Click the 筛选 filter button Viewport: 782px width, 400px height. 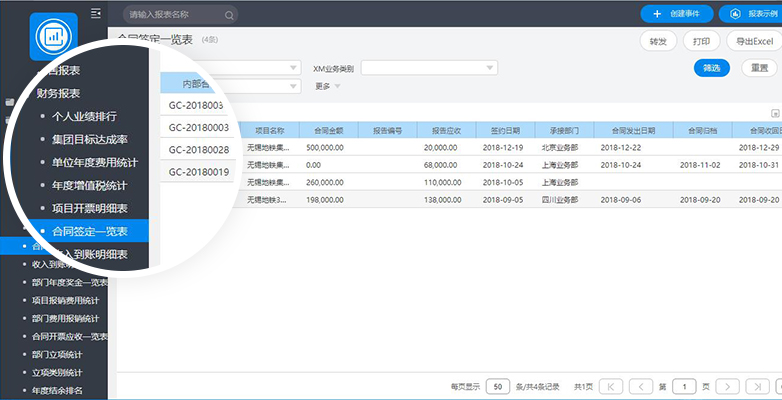(x=712, y=68)
